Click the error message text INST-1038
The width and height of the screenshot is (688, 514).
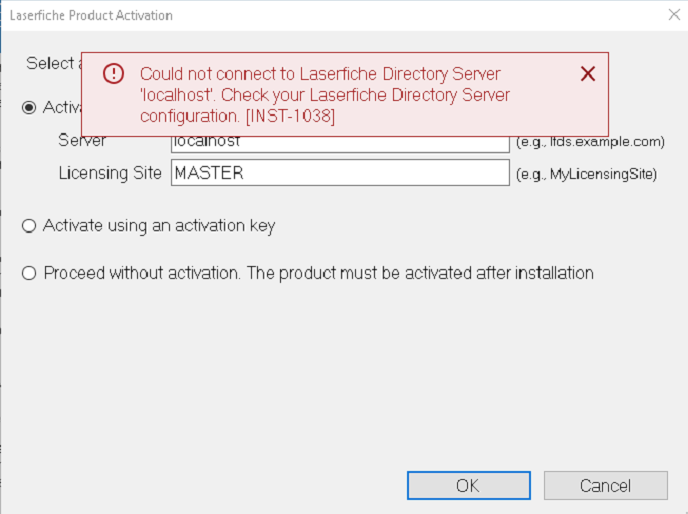point(290,116)
